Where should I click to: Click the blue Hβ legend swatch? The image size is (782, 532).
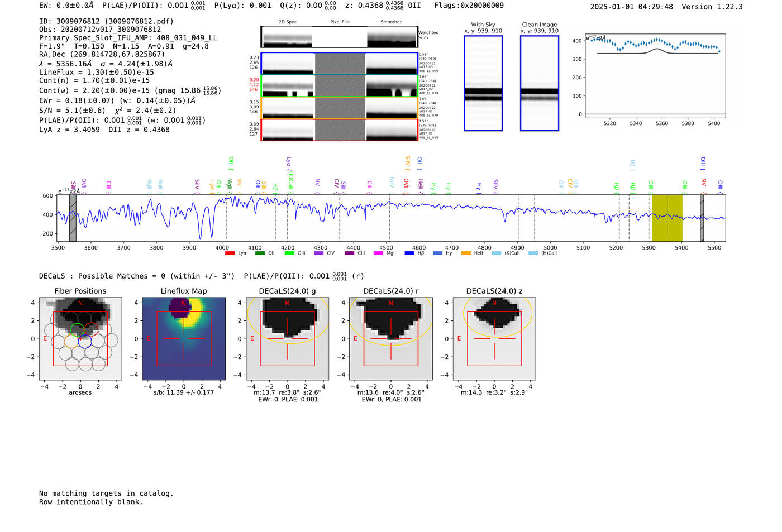[x=409, y=253]
